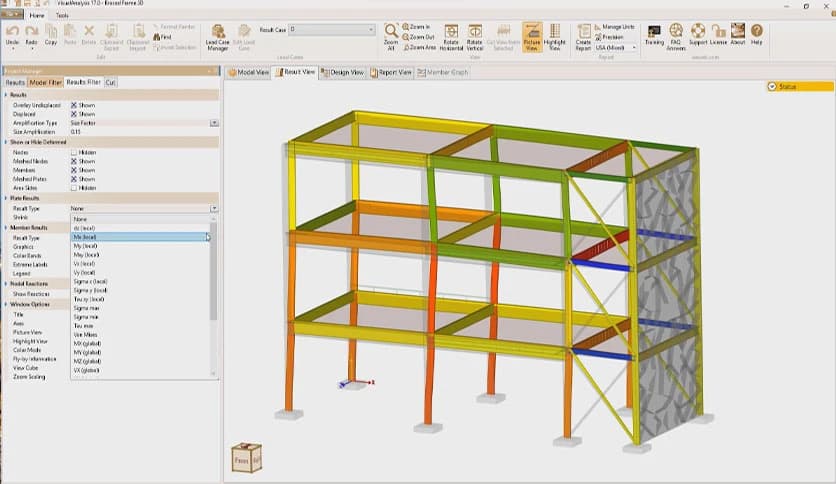Collapse the Window Options section
This screenshot has width=836, height=484.
coord(6,304)
